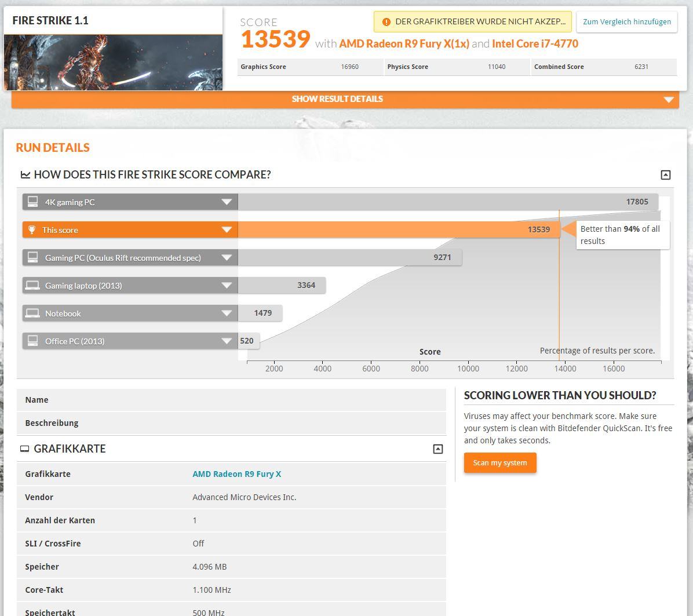The height and width of the screenshot is (616, 693).
Task: Open the AMD Radeon R9 Fury X(1x) header link
Action: [404, 43]
